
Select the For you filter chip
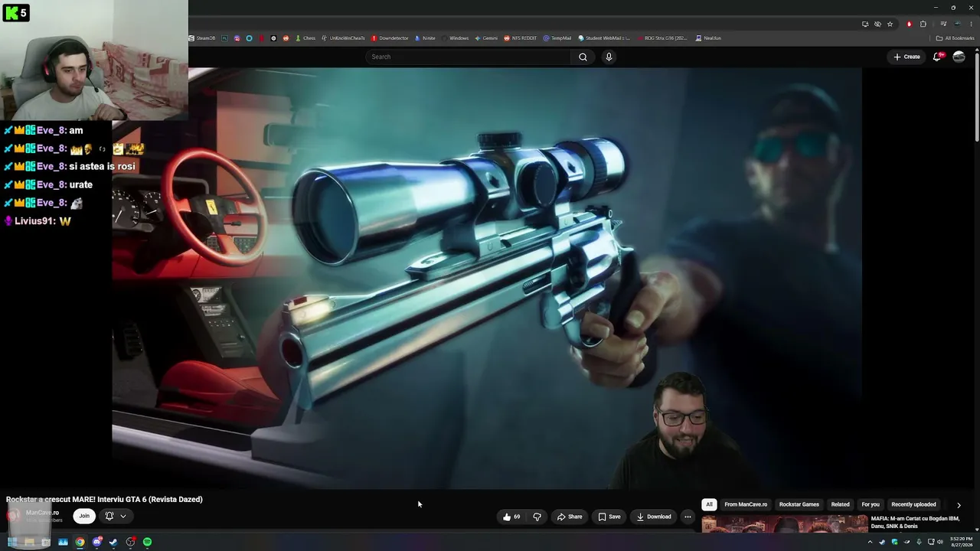point(871,504)
